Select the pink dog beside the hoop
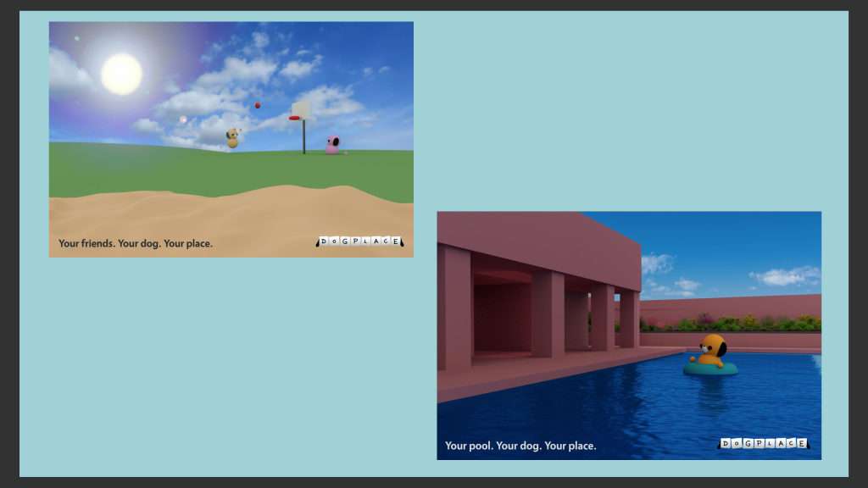868x488 pixels. 332,145
